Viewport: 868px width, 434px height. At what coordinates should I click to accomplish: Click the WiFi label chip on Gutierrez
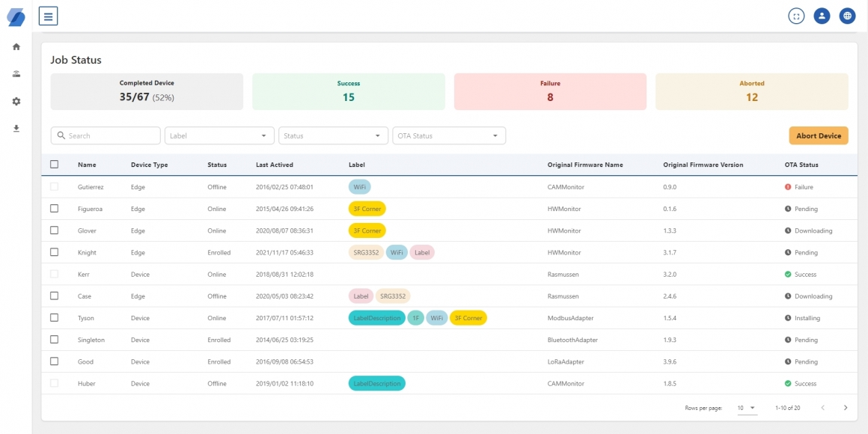(360, 187)
